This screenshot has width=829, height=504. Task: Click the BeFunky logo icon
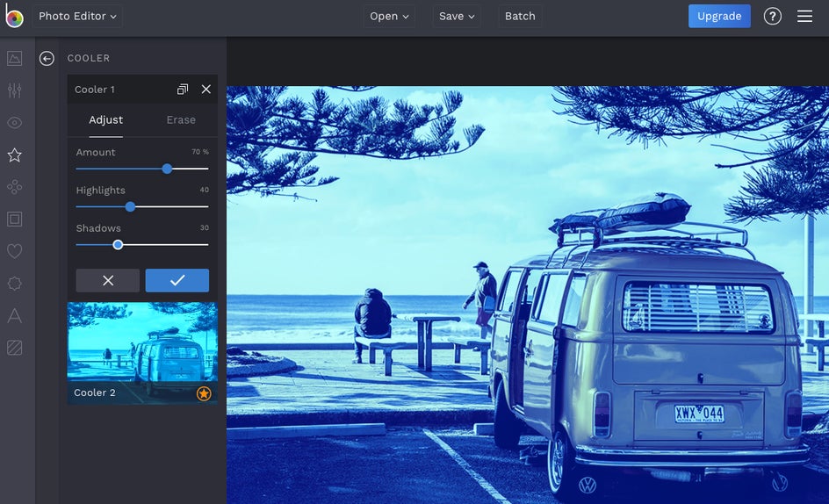tap(14, 16)
